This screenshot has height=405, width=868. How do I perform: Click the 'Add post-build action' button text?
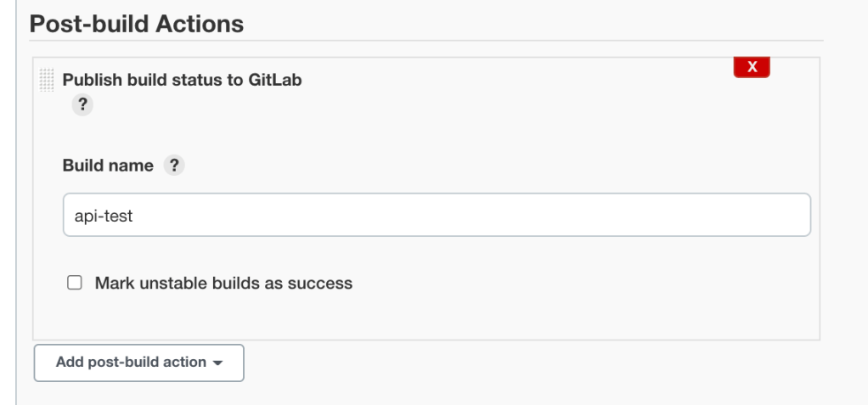pyautogui.click(x=131, y=363)
